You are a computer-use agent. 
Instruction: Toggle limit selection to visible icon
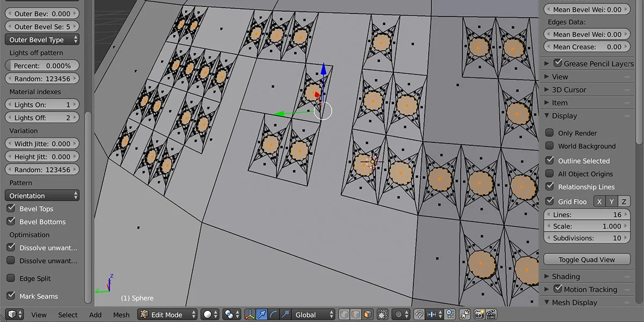(383, 314)
